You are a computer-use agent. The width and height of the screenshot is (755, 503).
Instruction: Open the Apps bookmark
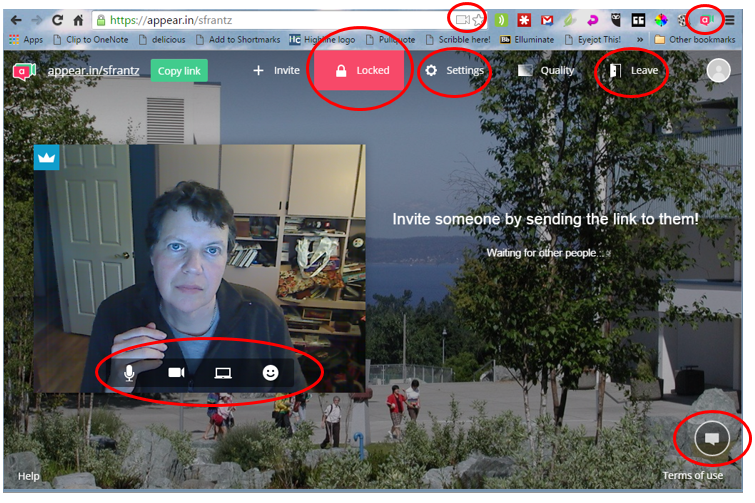tap(26, 39)
